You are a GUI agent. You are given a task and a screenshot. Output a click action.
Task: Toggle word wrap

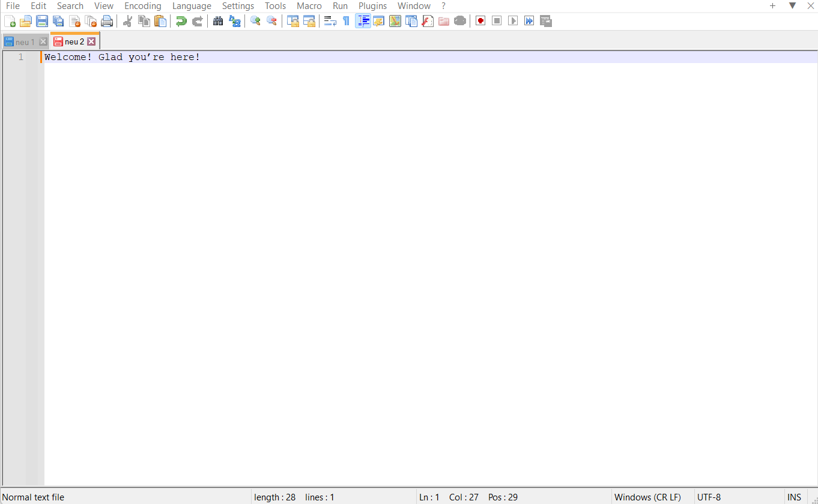tap(330, 20)
